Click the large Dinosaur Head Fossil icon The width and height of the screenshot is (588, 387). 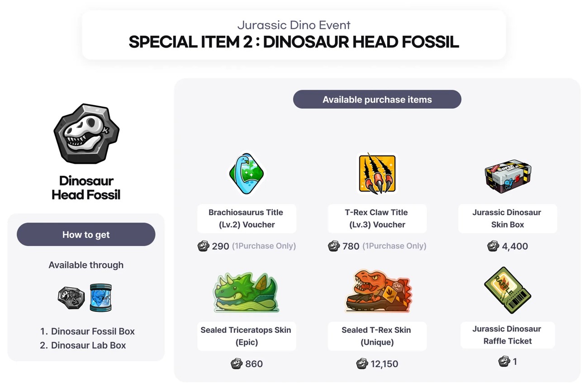86,133
